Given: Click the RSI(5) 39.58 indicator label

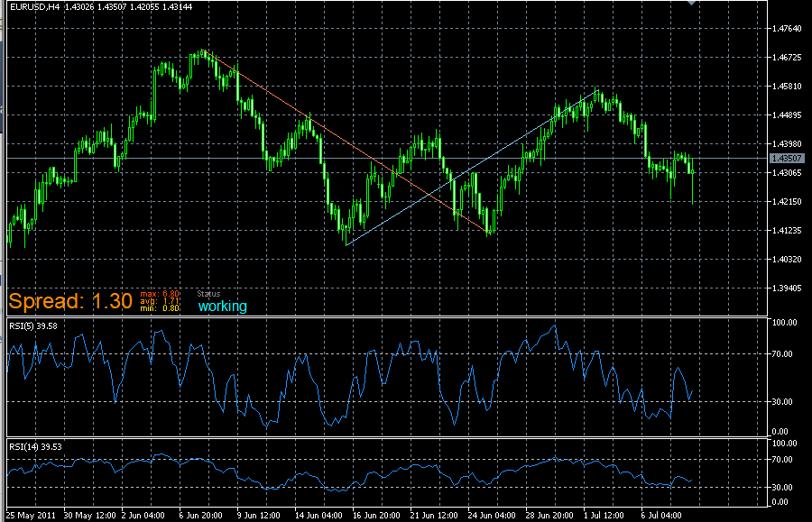Looking at the screenshot, I should pyautogui.click(x=33, y=326).
